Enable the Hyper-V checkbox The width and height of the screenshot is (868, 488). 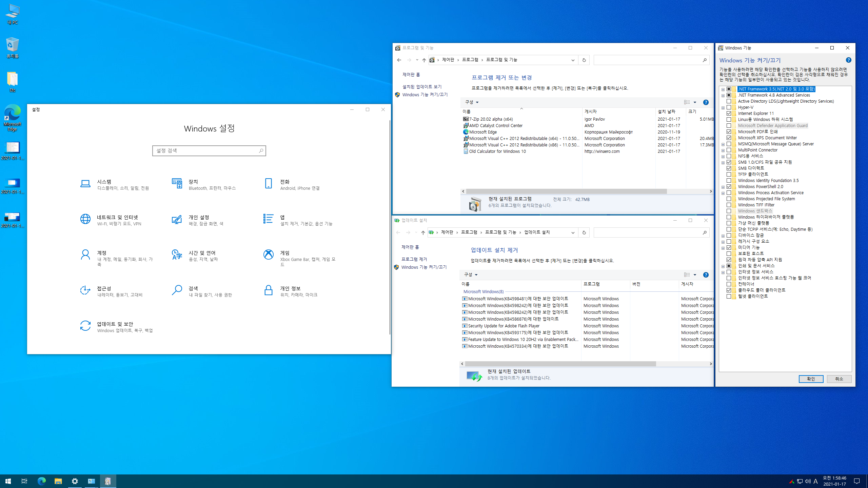pos(729,107)
